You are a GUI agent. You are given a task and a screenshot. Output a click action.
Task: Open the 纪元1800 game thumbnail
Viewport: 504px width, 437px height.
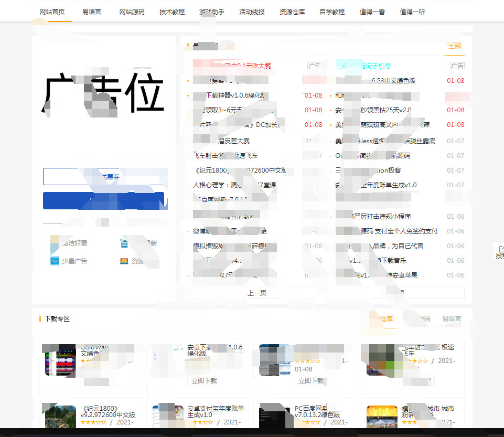pyautogui.click(x=60, y=417)
